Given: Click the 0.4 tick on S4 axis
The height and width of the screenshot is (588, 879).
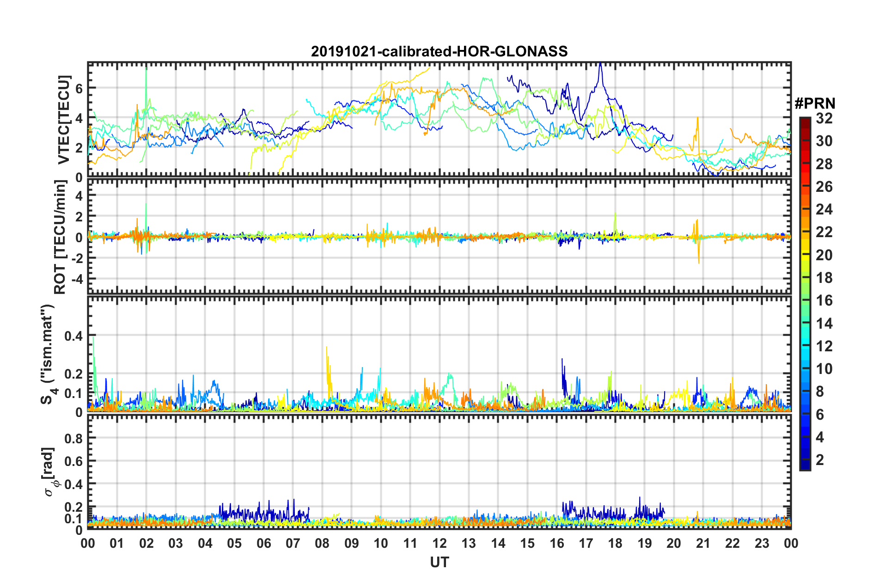Looking at the screenshot, I should tap(74, 336).
